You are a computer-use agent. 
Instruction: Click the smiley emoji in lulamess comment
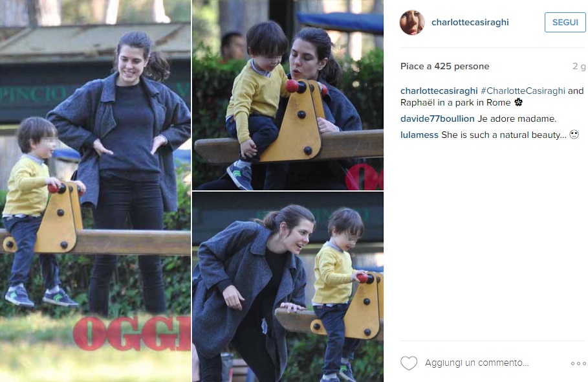click(574, 134)
